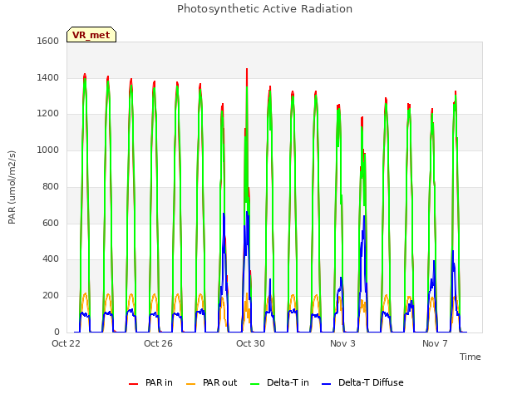The height and width of the screenshot is (399, 532).
Task: Click the Nov 7 x-axis label
Action: point(435,343)
